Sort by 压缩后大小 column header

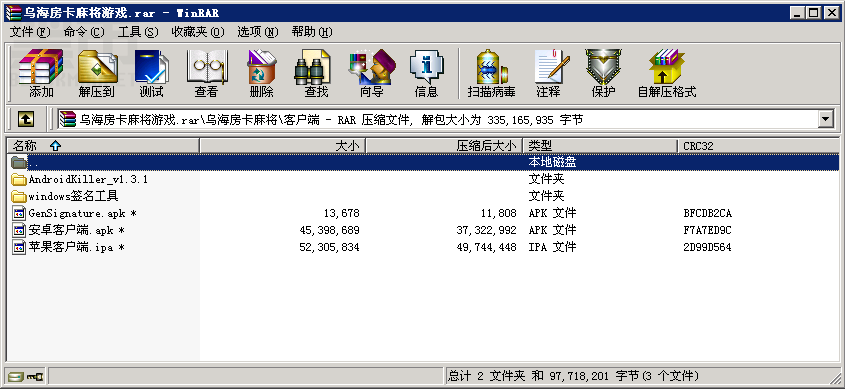(x=445, y=145)
